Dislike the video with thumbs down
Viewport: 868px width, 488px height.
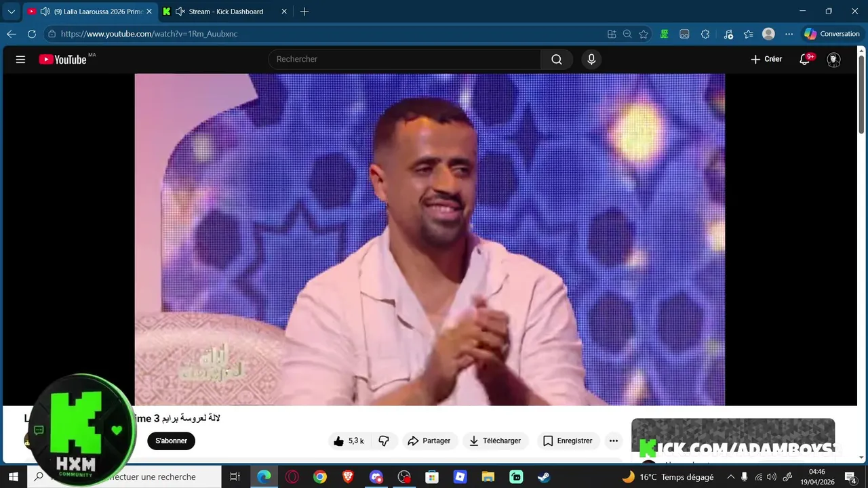coord(384,441)
